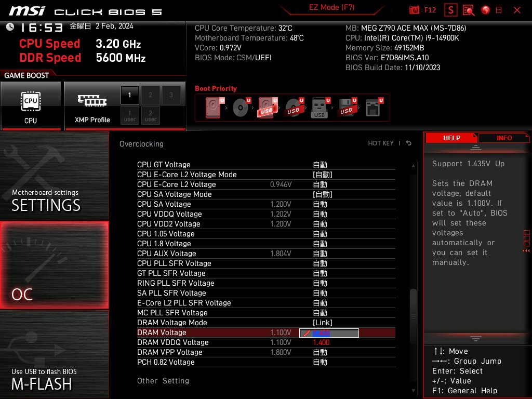This screenshot has height=399, width=532.
Task: Switch to the INFO tab
Action: [504, 138]
